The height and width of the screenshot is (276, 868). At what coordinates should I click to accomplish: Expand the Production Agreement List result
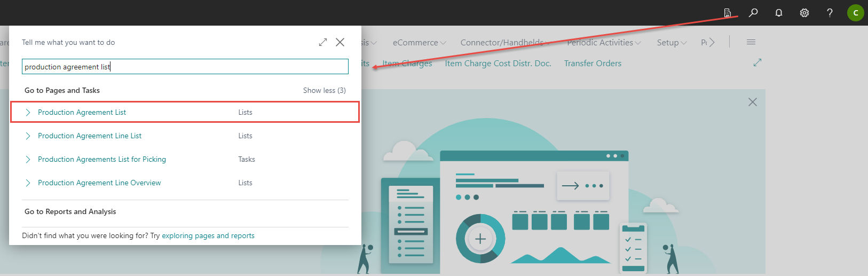(28, 112)
